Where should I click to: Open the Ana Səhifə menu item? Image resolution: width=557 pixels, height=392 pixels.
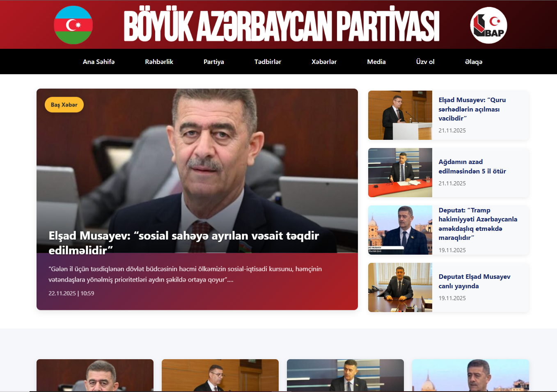(x=99, y=62)
